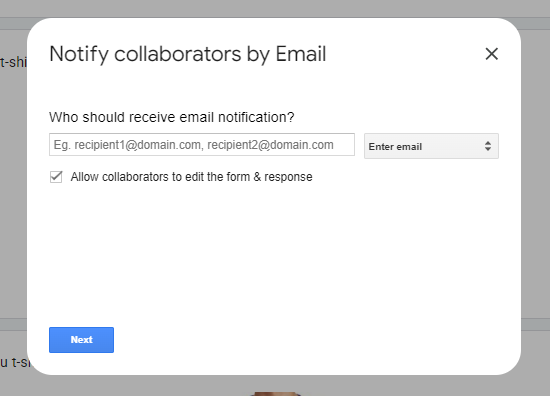Screen dimensions: 550x396
Task: Click the up-down arrows on Enter email selector
Action: [x=488, y=146]
